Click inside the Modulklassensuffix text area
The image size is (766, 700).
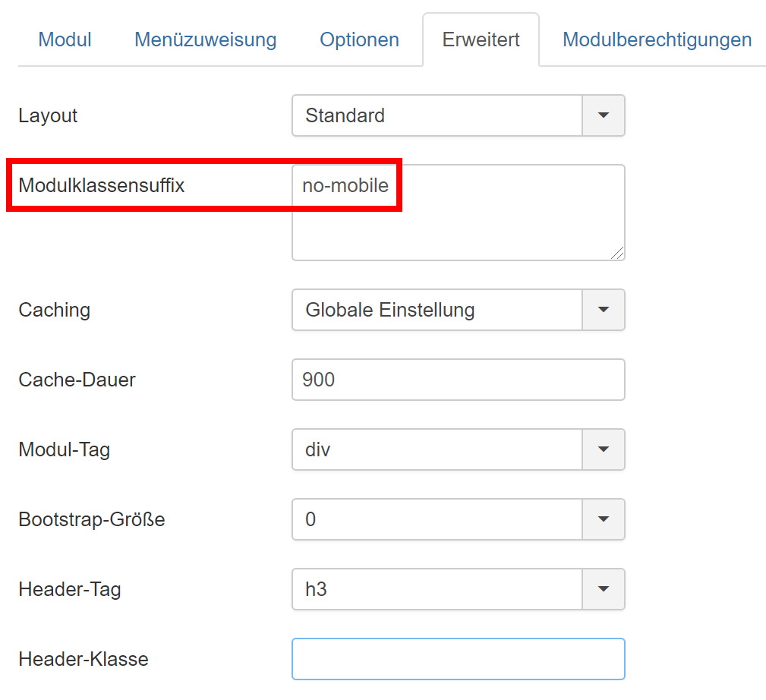[459, 213]
